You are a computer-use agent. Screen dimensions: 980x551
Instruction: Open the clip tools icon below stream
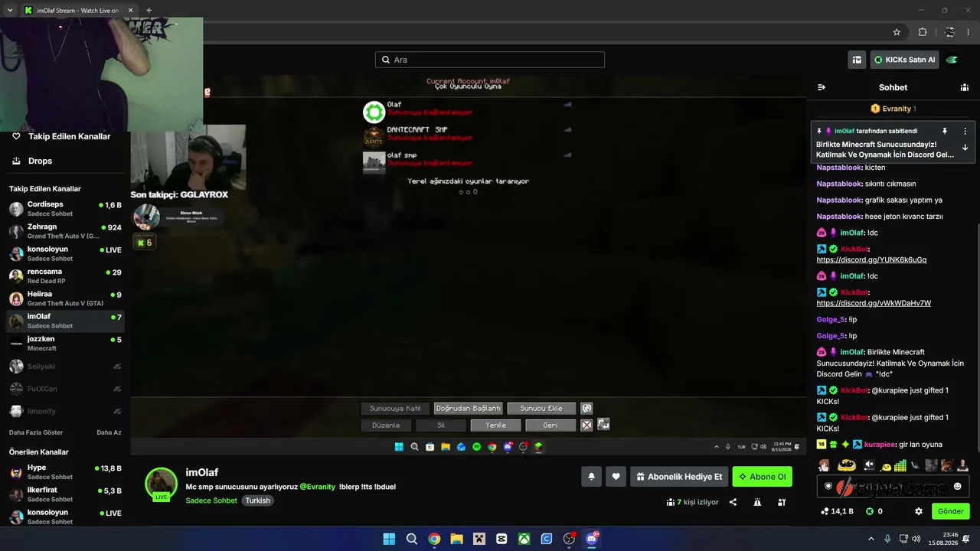782,502
